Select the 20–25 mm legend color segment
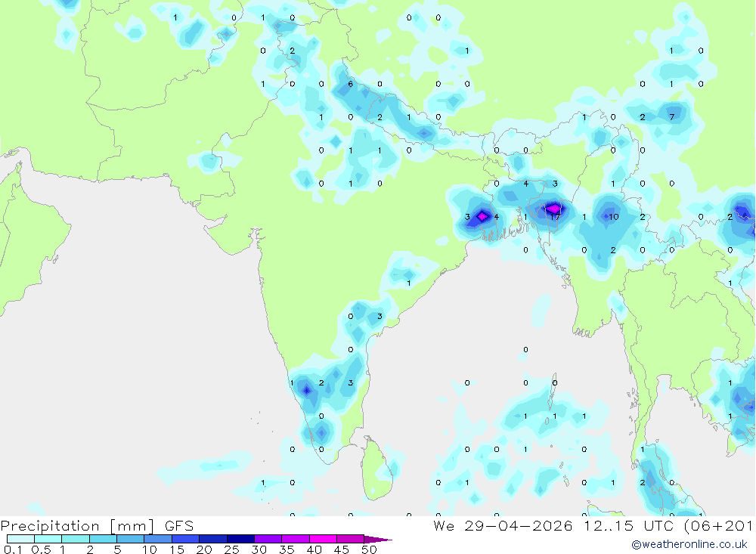Screen dimensions: 756x554 click(x=213, y=539)
